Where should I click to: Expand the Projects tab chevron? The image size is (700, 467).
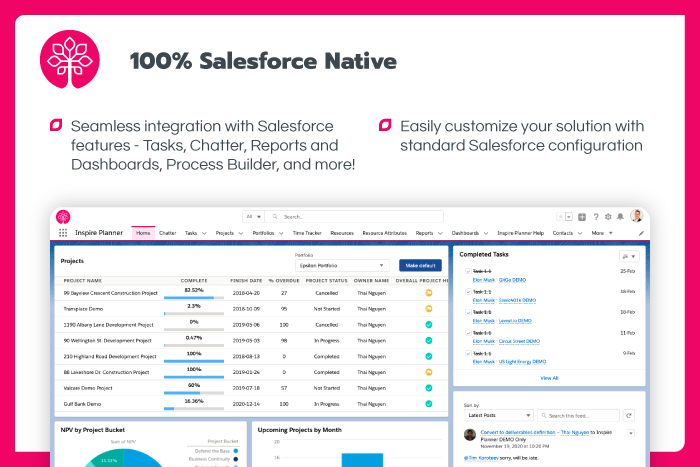[241, 233]
